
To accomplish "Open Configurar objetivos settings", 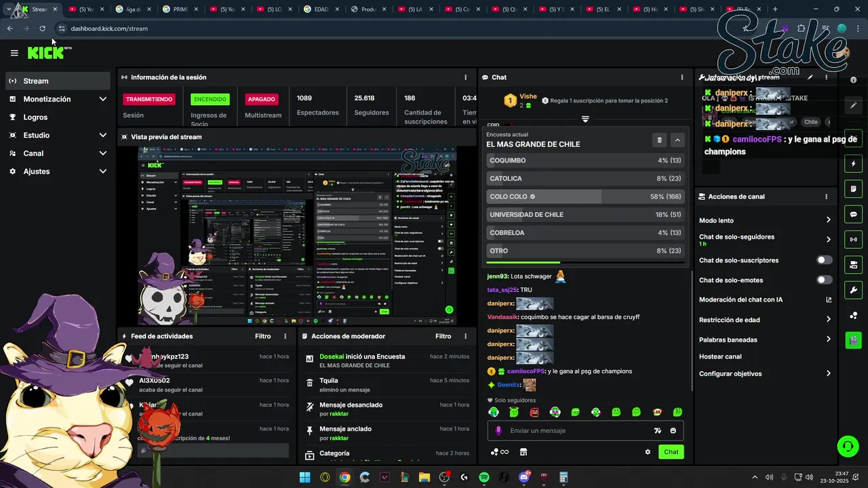I will (x=765, y=373).
